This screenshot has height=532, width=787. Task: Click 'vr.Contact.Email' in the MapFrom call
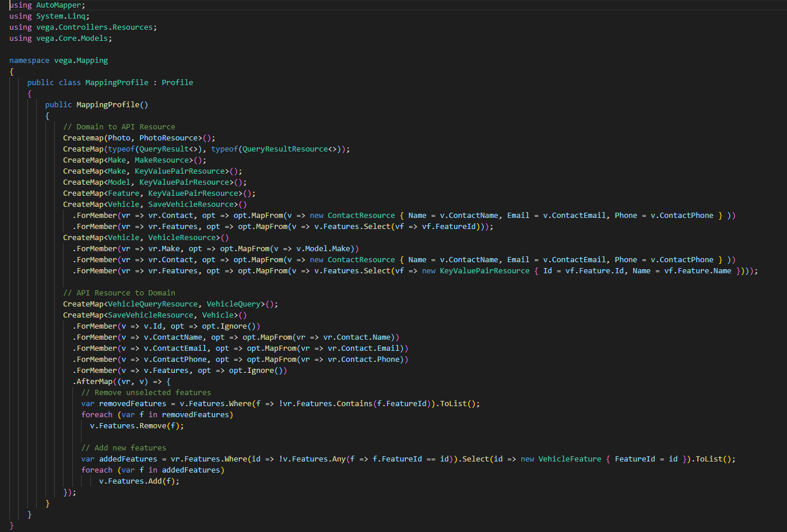[364, 348]
